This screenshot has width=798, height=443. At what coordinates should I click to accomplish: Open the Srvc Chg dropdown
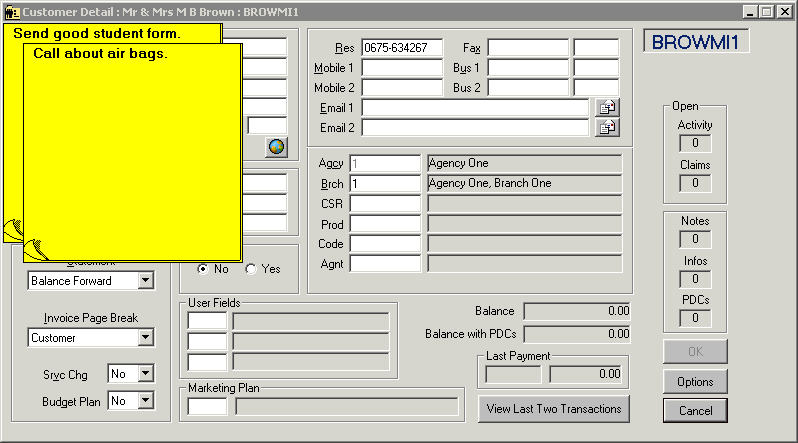145,373
